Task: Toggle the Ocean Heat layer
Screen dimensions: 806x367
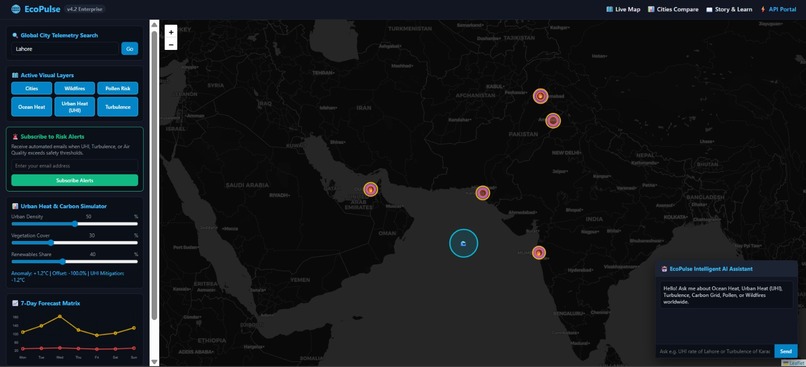Action: tap(31, 107)
